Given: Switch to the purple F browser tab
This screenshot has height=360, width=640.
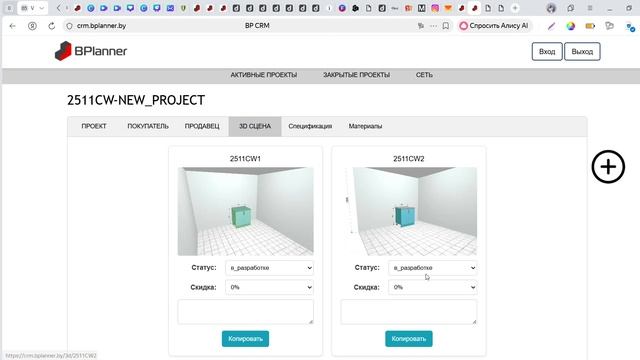Looking at the screenshot, I should pos(342,8).
